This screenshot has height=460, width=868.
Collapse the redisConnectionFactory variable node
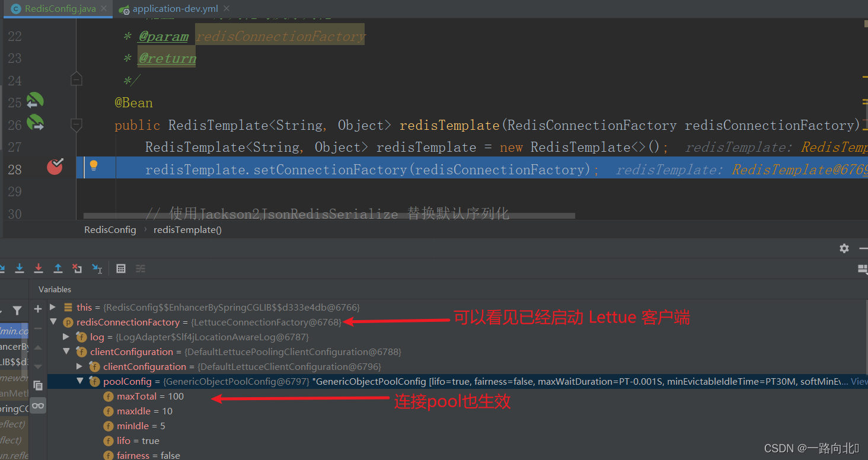pyautogui.click(x=53, y=322)
